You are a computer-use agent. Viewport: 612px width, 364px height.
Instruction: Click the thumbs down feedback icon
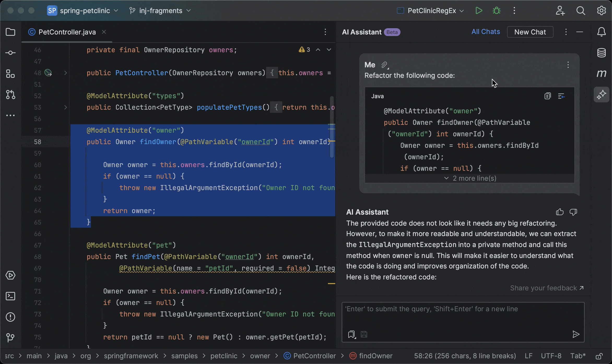(x=573, y=212)
